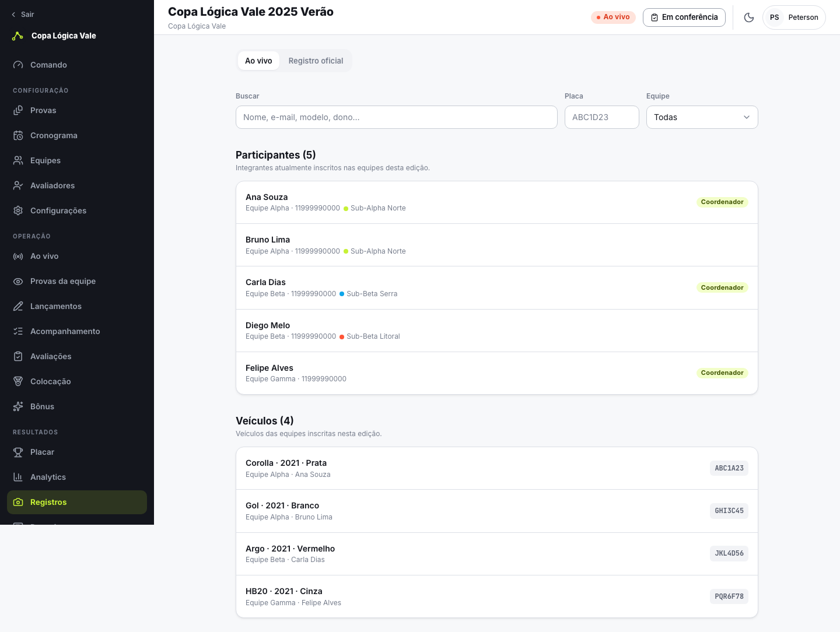840x632 pixels.
Task: Select participant Carla Dias
Action: point(497,288)
